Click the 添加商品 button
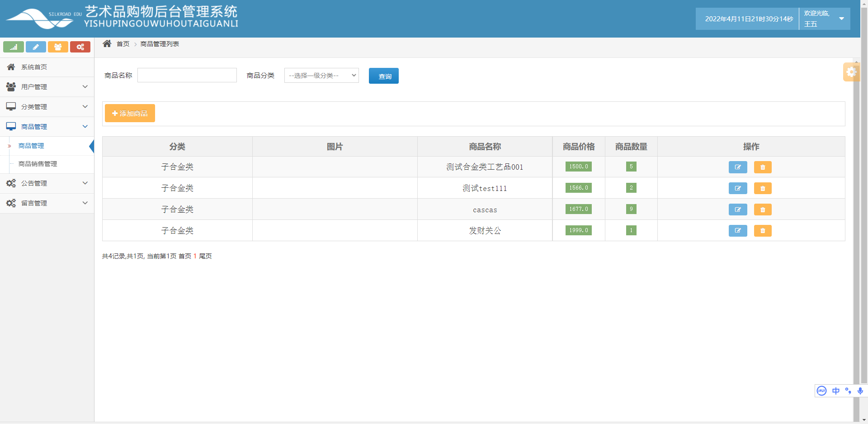868x424 pixels. pos(130,113)
